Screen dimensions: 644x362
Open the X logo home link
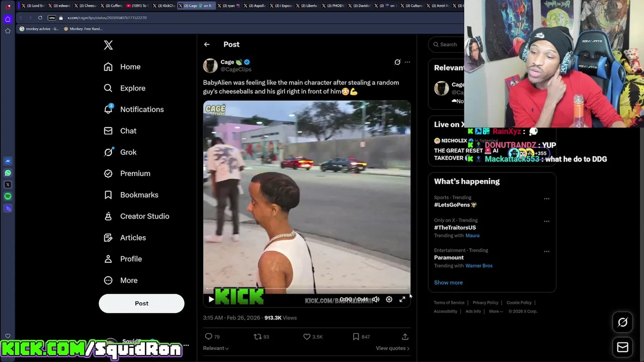click(x=108, y=45)
